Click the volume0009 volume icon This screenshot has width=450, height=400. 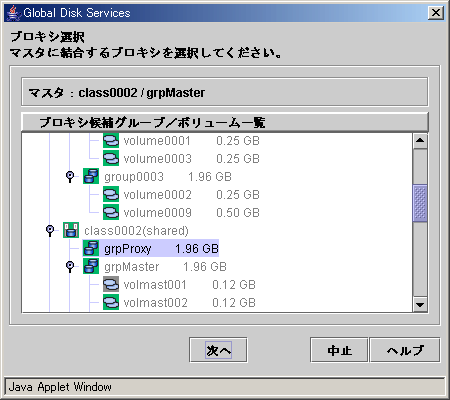[111, 212]
